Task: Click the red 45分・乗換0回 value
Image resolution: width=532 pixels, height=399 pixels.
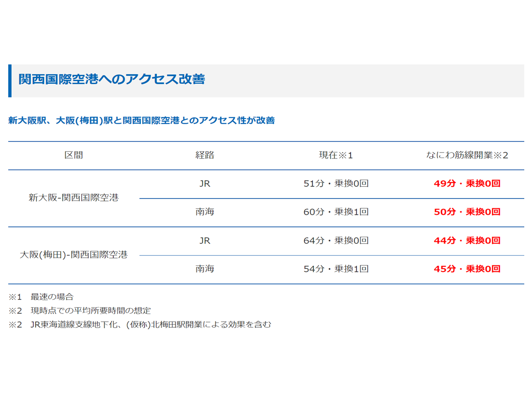Action: point(467,269)
